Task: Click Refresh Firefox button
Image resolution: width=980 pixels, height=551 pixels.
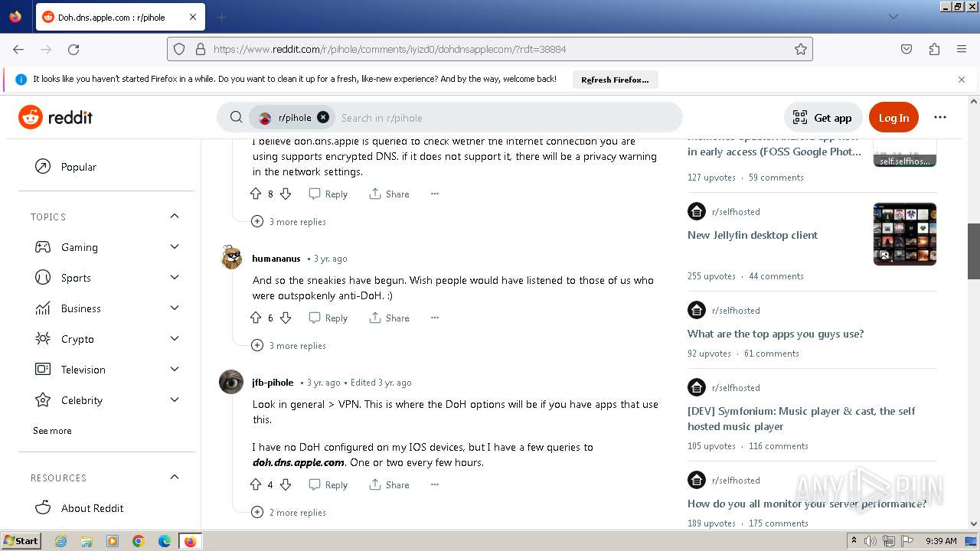Action: pyautogui.click(x=615, y=80)
